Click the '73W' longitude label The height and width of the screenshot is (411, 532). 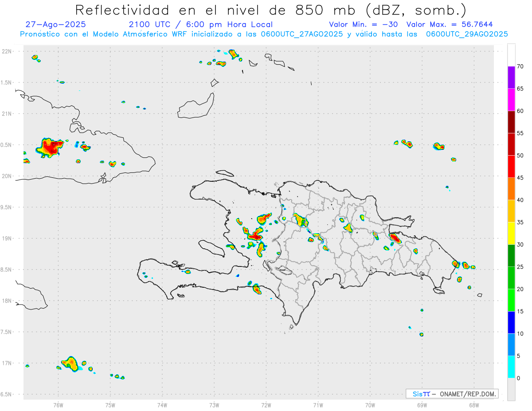click(214, 405)
